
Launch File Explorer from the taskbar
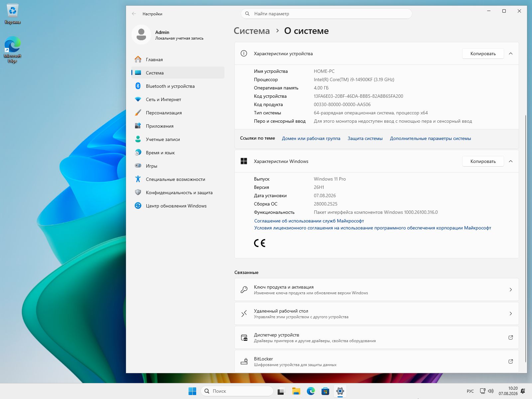(296, 391)
